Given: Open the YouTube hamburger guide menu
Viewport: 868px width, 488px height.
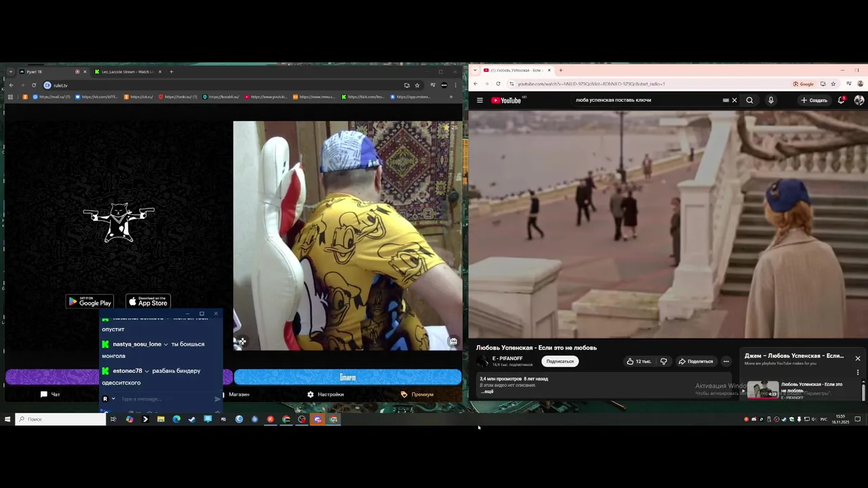Looking at the screenshot, I should point(479,100).
